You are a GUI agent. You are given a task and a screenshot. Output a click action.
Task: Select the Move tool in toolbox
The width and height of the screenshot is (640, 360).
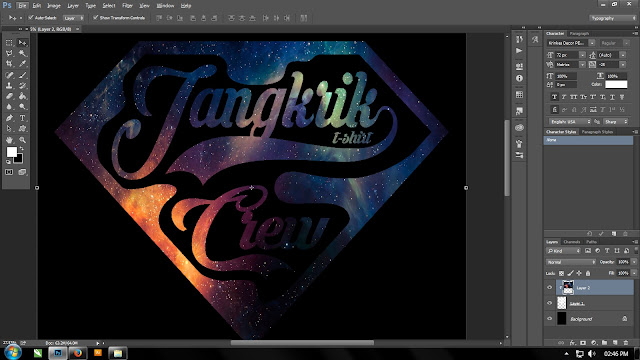(22, 42)
